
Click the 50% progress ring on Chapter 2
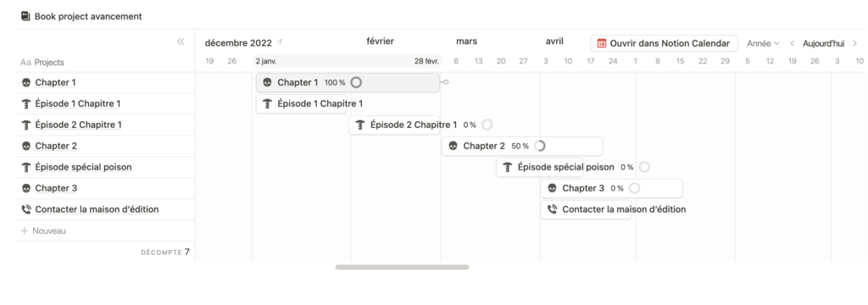[540, 146]
